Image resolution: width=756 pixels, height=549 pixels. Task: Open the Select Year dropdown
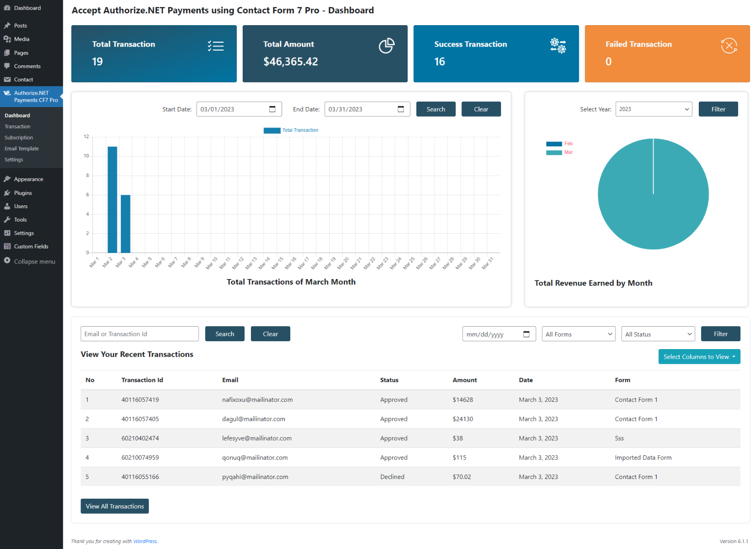653,109
